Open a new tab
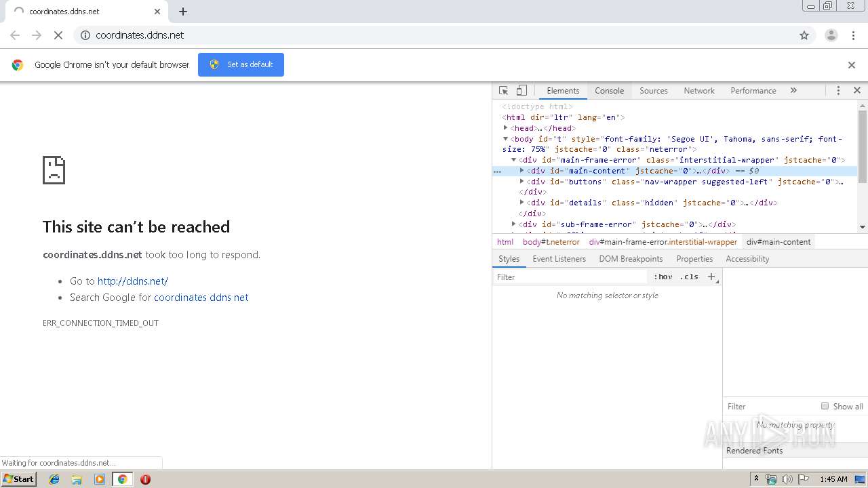The width and height of the screenshot is (868, 488). point(183,12)
